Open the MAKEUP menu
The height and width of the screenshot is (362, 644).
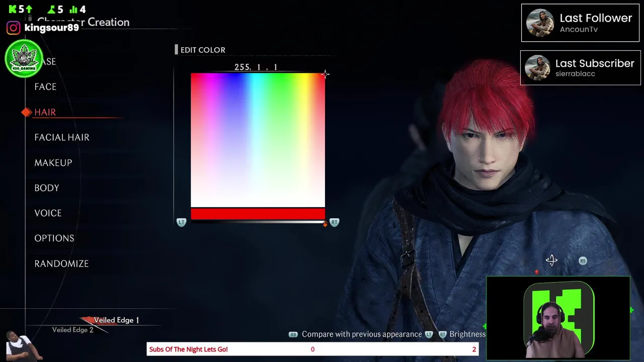(53, 162)
